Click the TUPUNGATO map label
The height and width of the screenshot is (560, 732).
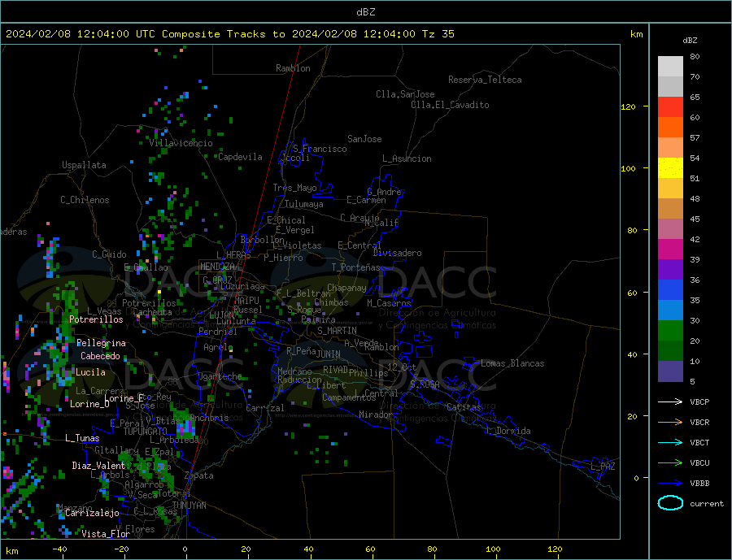click(146, 432)
